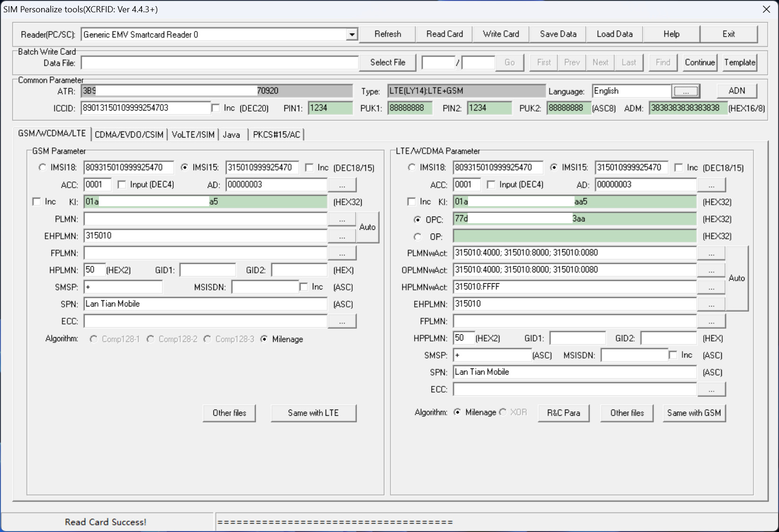This screenshot has height=532, width=779.
Task: Open browse button next to LTE FPLMN field
Action: (711, 322)
